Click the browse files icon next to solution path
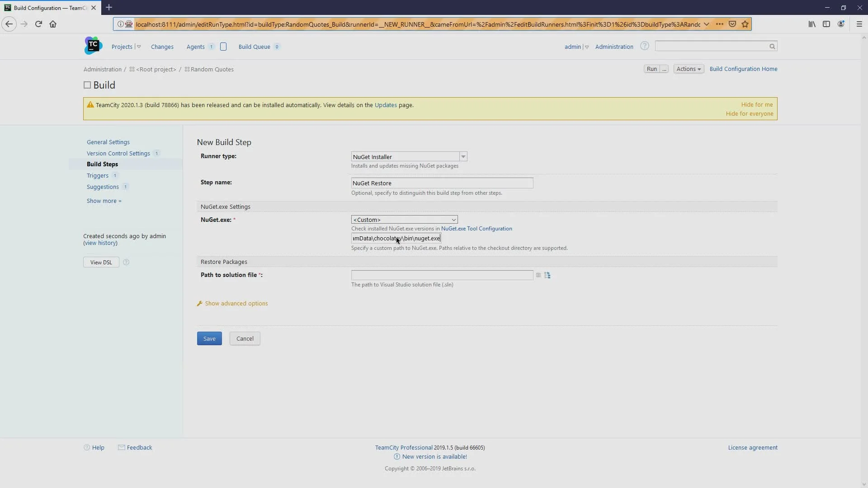Screen dimensions: 868x488 coord(547,275)
